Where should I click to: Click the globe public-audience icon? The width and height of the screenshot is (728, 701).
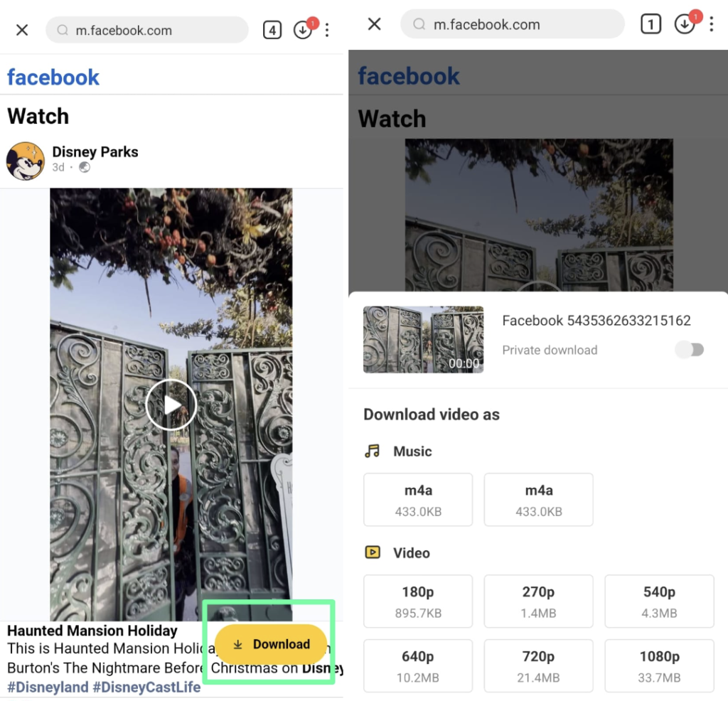click(x=85, y=167)
